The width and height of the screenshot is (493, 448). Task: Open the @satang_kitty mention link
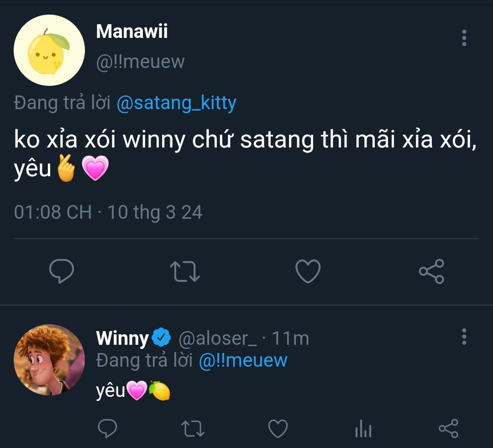[x=177, y=103]
